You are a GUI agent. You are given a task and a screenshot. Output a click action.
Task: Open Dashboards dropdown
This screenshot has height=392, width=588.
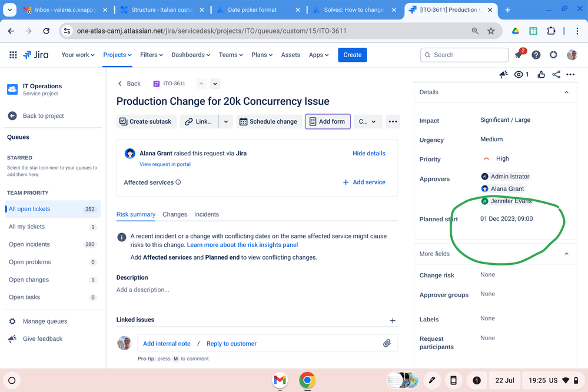click(x=191, y=55)
